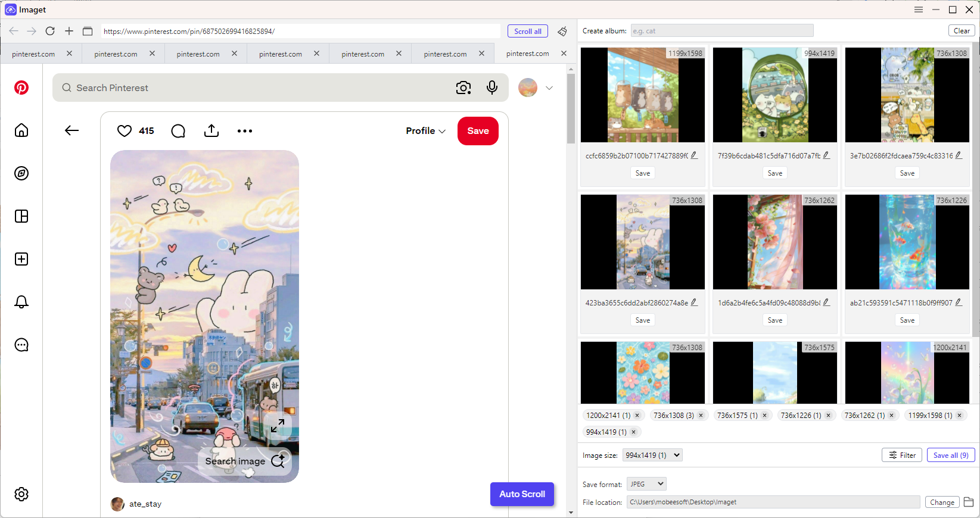Screen dimensions: 980x518
Task: Click the tab window icon in toolbar
Action: pos(88,31)
